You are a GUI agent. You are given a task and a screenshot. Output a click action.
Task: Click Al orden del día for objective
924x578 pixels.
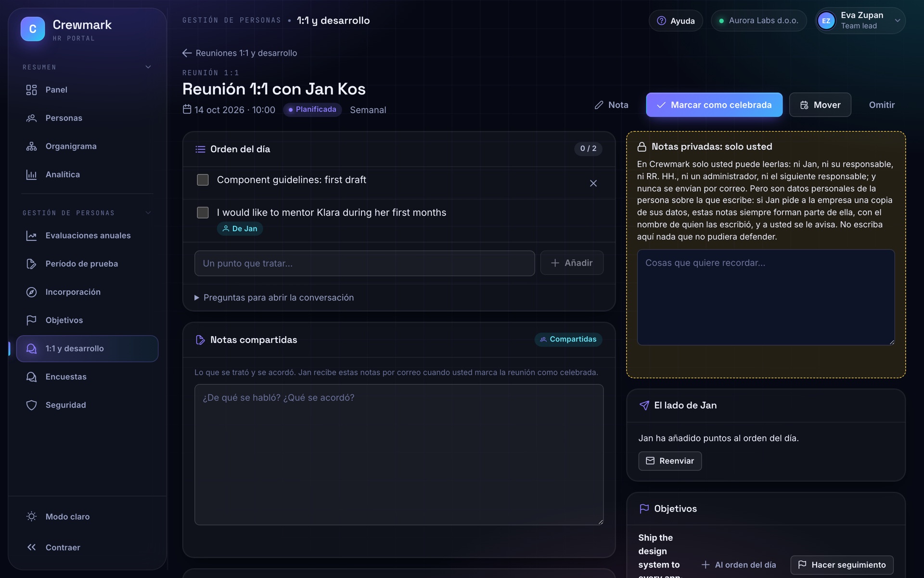(x=739, y=565)
